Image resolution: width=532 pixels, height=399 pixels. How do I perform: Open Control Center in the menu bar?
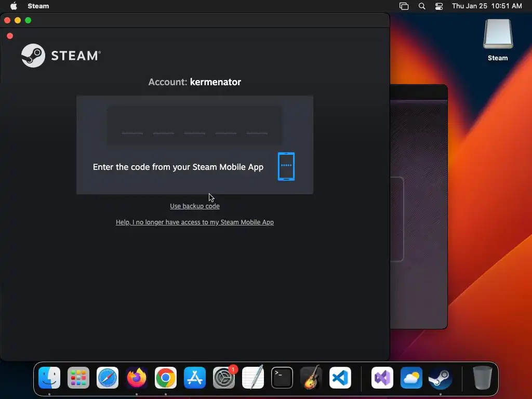(x=439, y=6)
